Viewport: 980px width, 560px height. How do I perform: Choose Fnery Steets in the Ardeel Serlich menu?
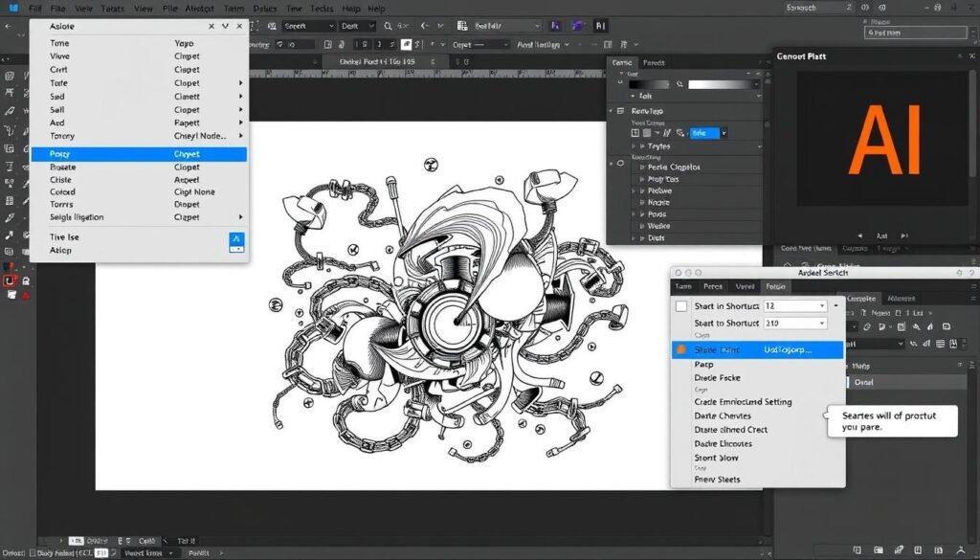tap(717, 480)
